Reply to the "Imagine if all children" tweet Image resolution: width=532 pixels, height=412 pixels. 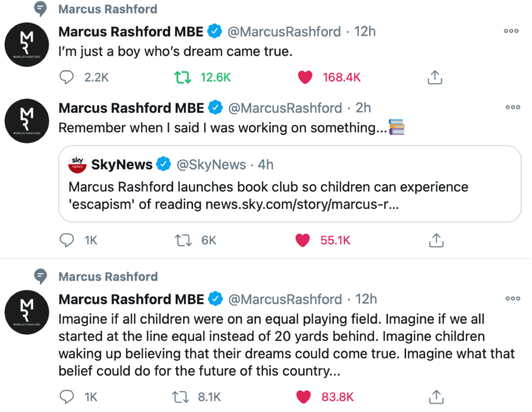[x=68, y=397]
